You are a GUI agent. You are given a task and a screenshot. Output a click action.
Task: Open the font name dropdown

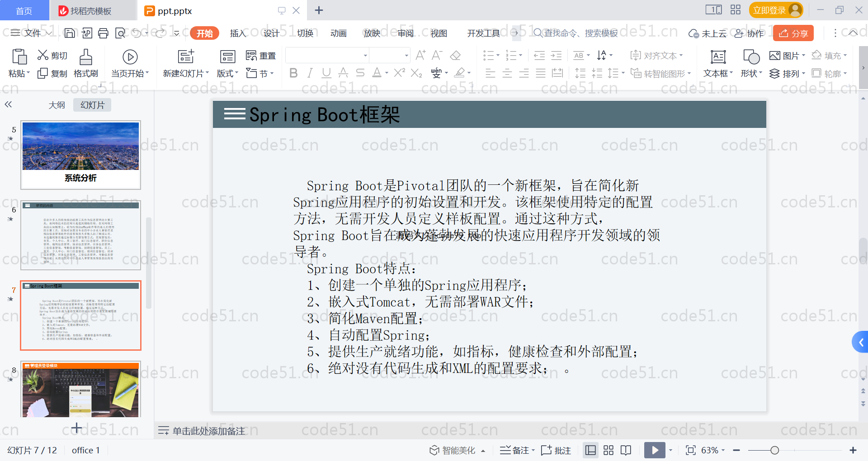coord(365,56)
